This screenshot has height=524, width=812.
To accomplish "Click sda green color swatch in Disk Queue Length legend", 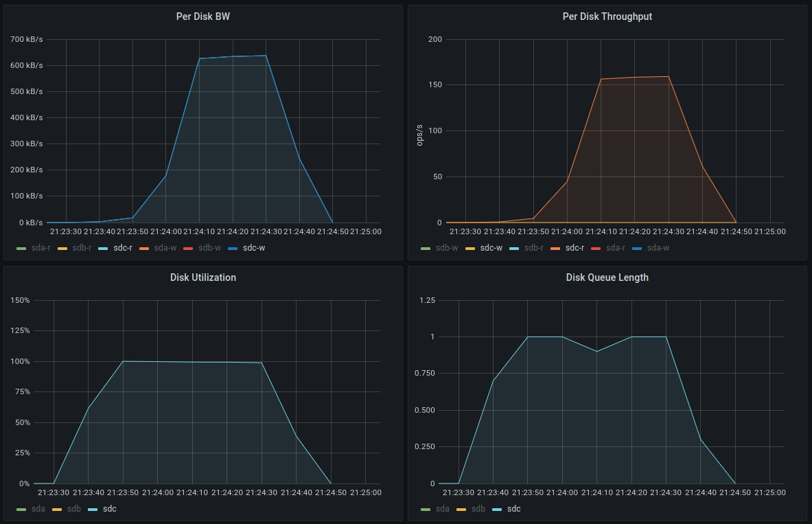I will (x=426, y=509).
